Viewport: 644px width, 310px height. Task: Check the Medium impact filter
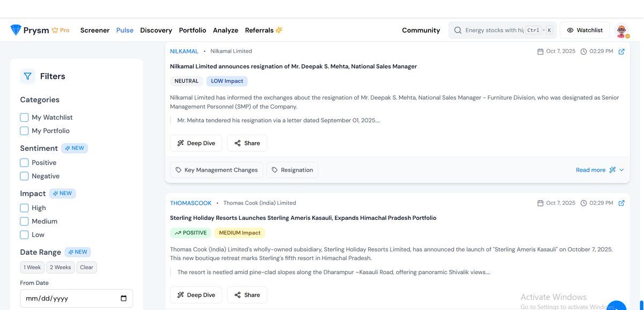coord(24,222)
